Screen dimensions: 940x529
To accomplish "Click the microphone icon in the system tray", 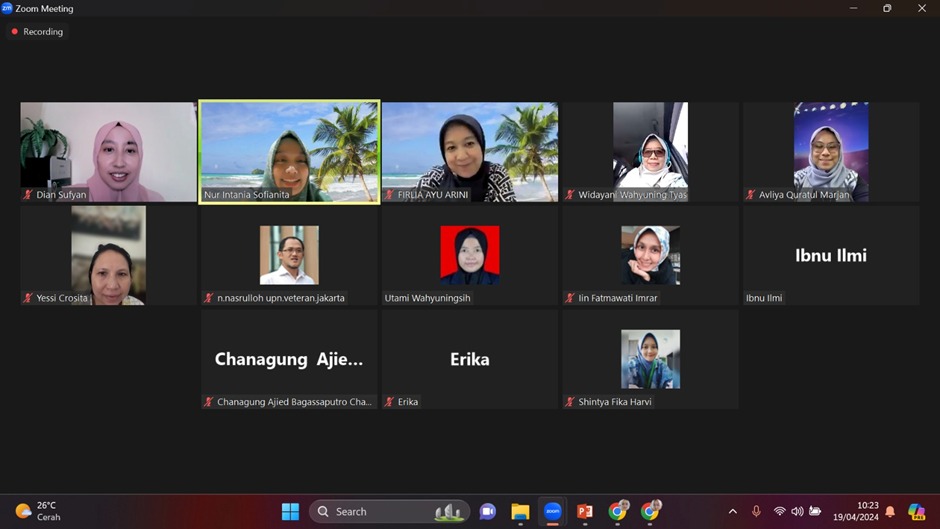I will (756, 511).
